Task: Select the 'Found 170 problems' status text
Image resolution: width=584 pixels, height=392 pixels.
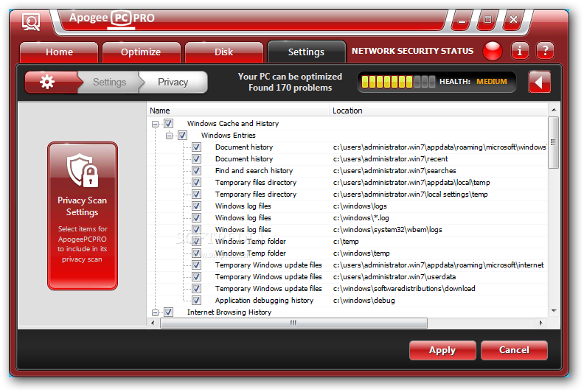Action: pos(290,88)
